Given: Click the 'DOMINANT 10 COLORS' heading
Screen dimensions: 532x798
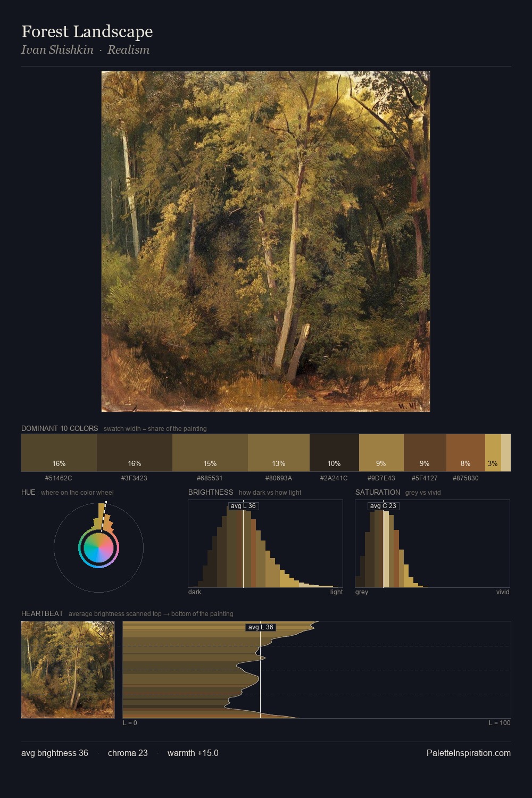Looking at the screenshot, I should point(60,428).
